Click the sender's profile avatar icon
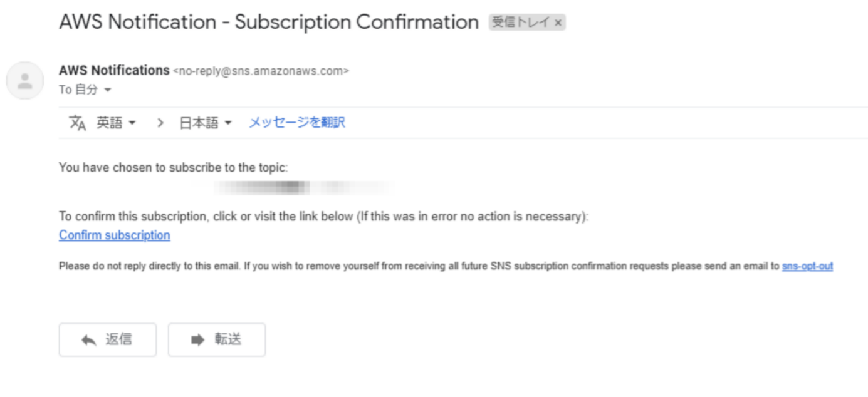 coord(25,80)
